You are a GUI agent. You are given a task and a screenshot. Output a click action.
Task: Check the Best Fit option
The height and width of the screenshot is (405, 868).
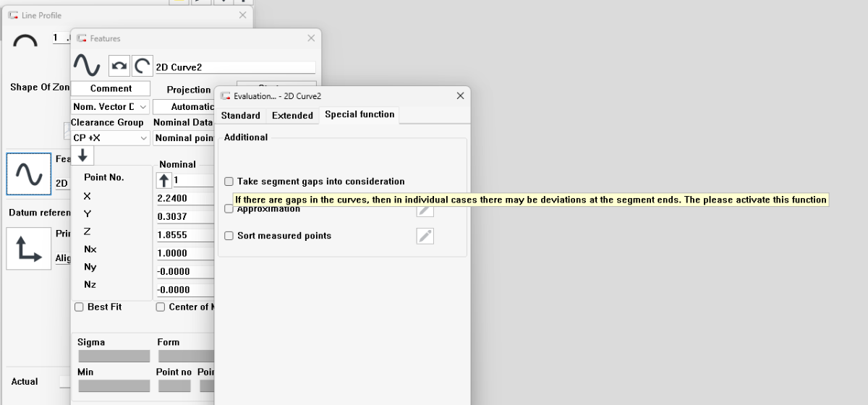click(x=80, y=307)
